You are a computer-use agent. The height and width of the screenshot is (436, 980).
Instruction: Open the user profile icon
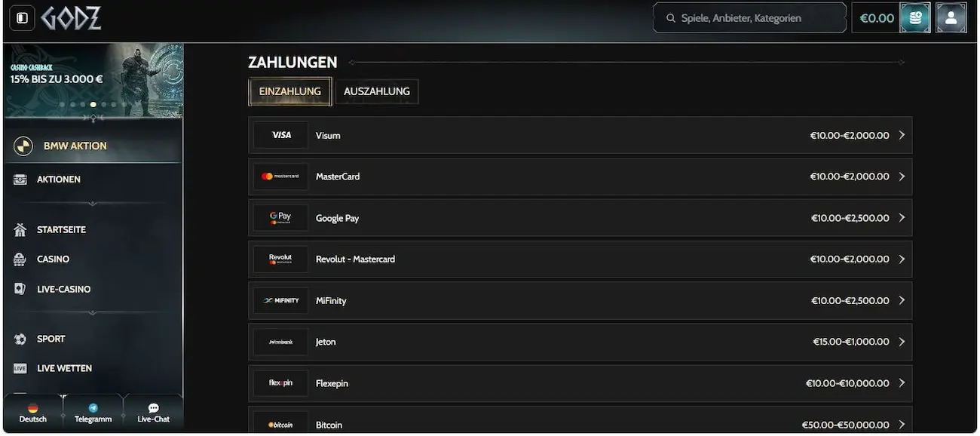951,18
